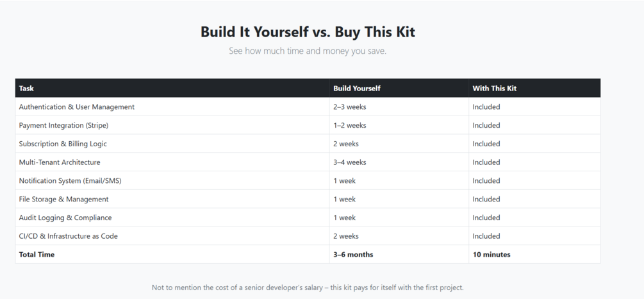Click the 'Build Yourself' column header
This screenshot has width=644, height=299.
point(356,89)
